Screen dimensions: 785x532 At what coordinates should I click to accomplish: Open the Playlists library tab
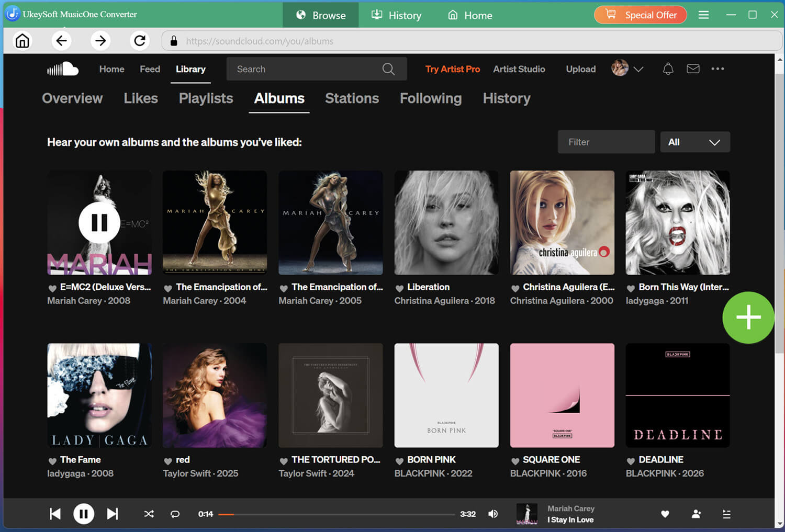pyautogui.click(x=206, y=98)
